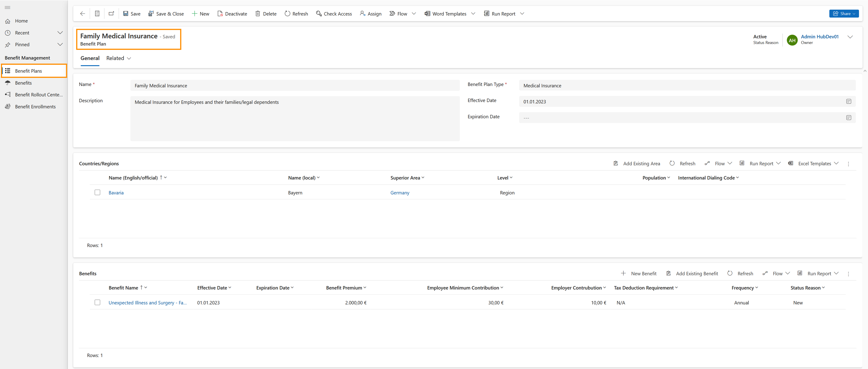
Task: Open Excel Templates menu
Action: coord(813,164)
